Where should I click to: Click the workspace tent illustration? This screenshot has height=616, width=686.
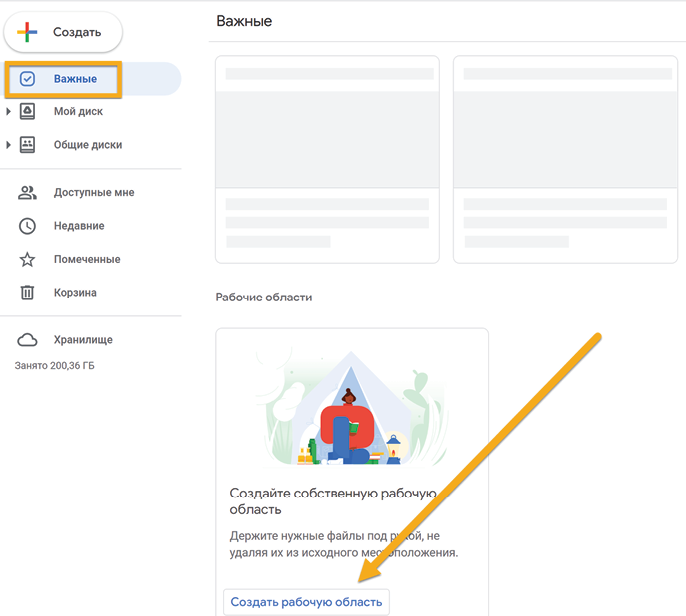[x=350, y=410]
